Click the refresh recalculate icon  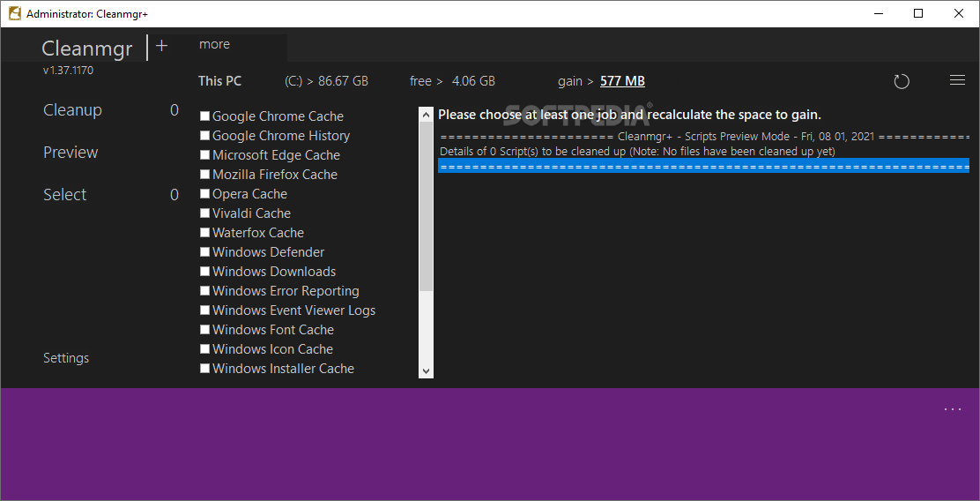coord(902,81)
